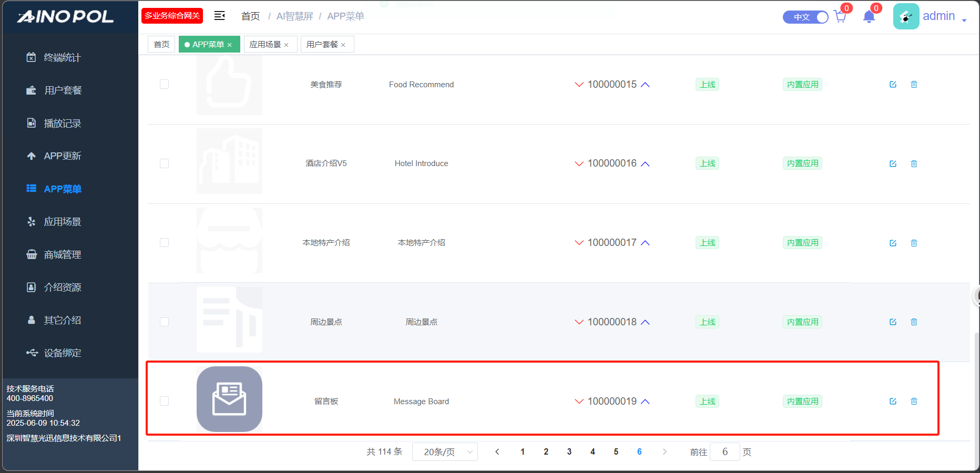The height and width of the screenshot is (473, 980).
Task: Go to the previous page with left chevron
Action: tap(497, 452)
